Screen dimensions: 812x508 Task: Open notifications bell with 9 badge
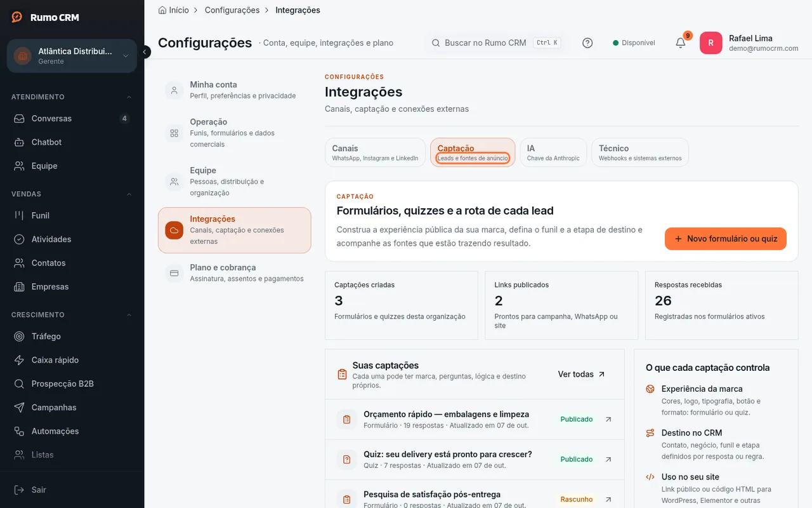tap(681, 43)
